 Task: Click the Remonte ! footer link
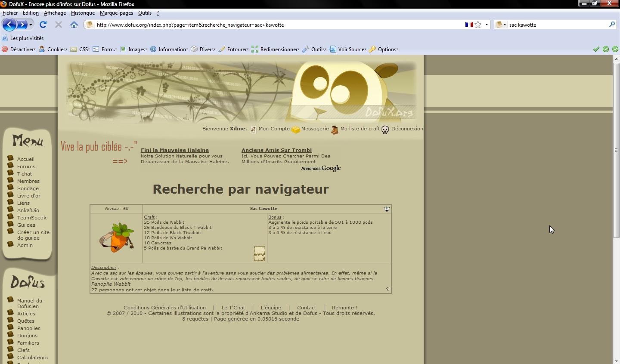click(x=344, y=308)
